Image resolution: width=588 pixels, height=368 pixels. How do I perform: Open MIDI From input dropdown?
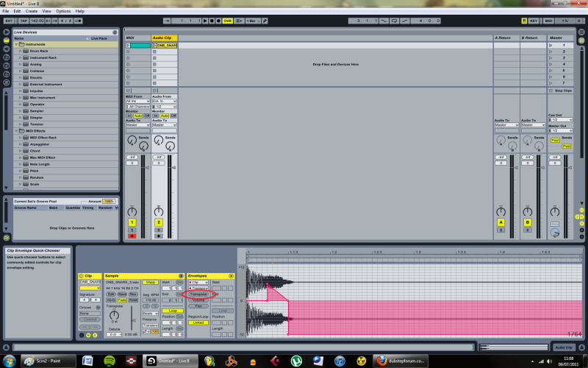[x=137, y=102]
